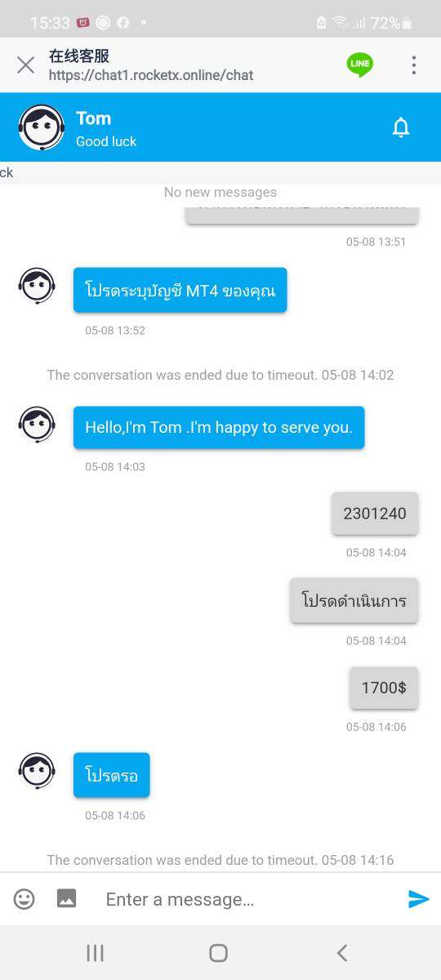Select the 2301240 message bubble
This screenshot has height=980, width=441.
pos(375,514)
